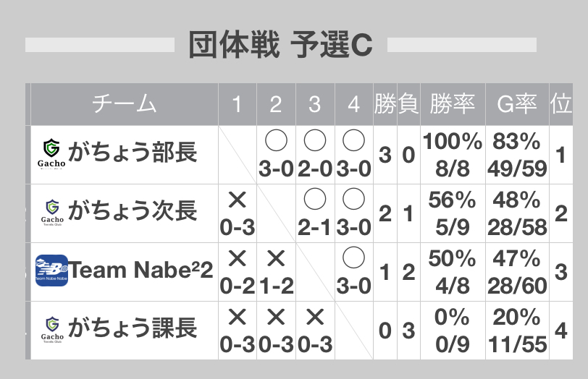The height and width of the screenshot is (379, 588).
Task: Click the G率 column header
Action: 517,104
